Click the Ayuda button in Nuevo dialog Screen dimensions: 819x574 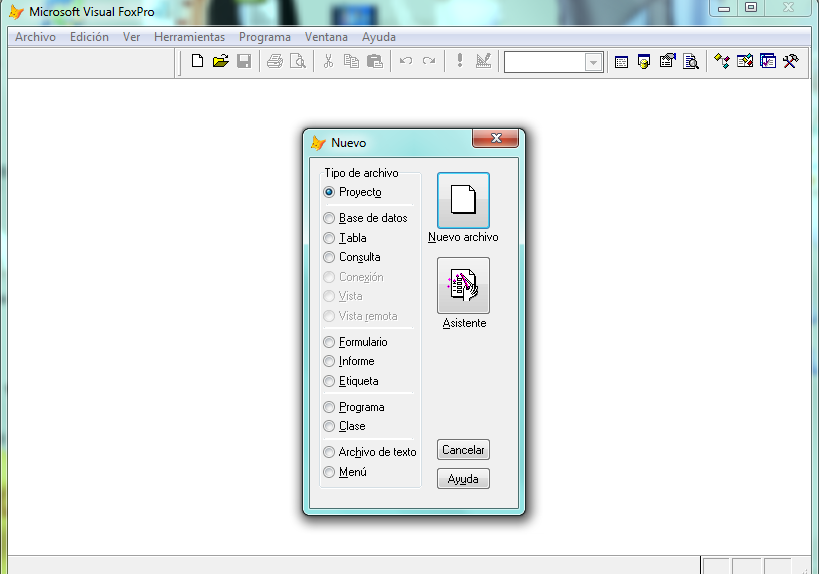pyautogui.click(x=463, y=479)
